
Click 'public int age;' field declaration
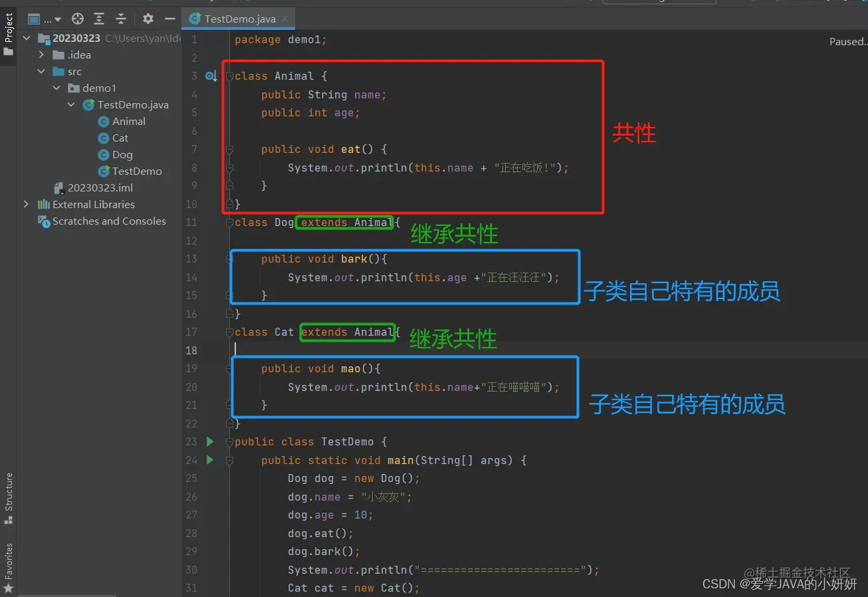tap(310, 113)
